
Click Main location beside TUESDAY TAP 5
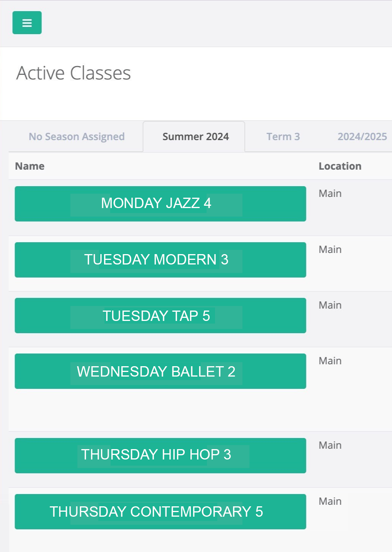tap(329, 304)
